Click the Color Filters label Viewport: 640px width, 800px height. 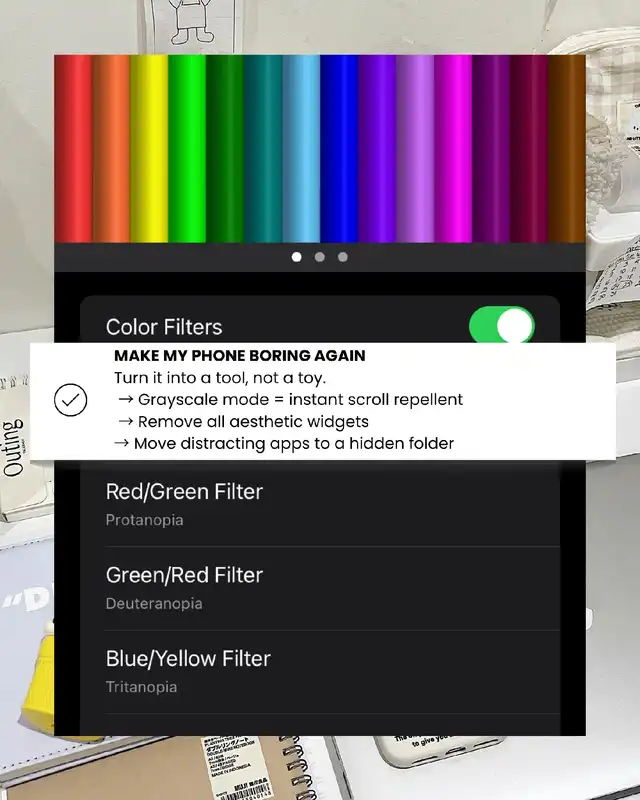(x=164, y=327)
